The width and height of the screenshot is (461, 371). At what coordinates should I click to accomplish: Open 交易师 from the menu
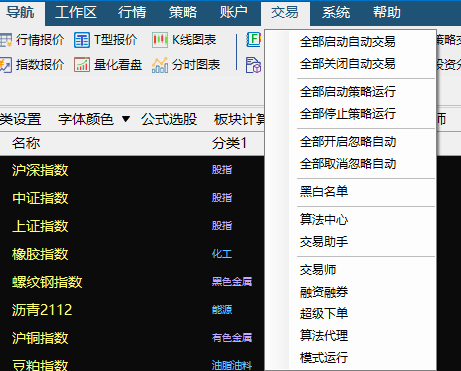[x=318, y=270]
